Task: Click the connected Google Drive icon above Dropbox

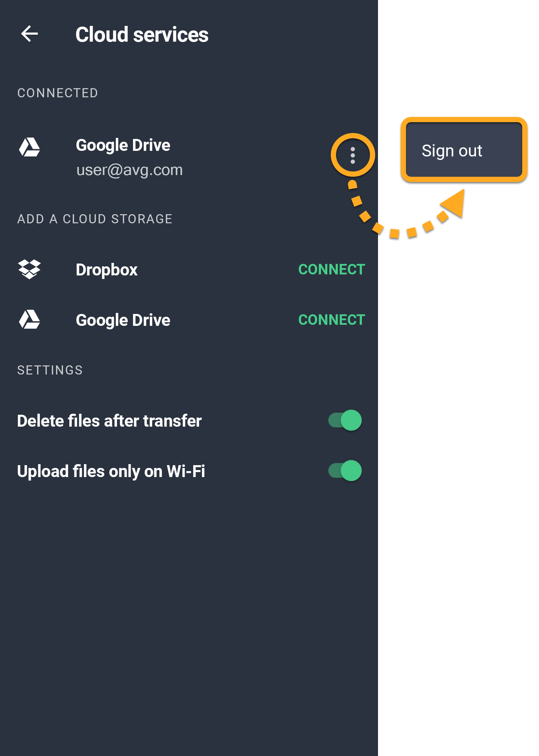Action: pos(29,147)
